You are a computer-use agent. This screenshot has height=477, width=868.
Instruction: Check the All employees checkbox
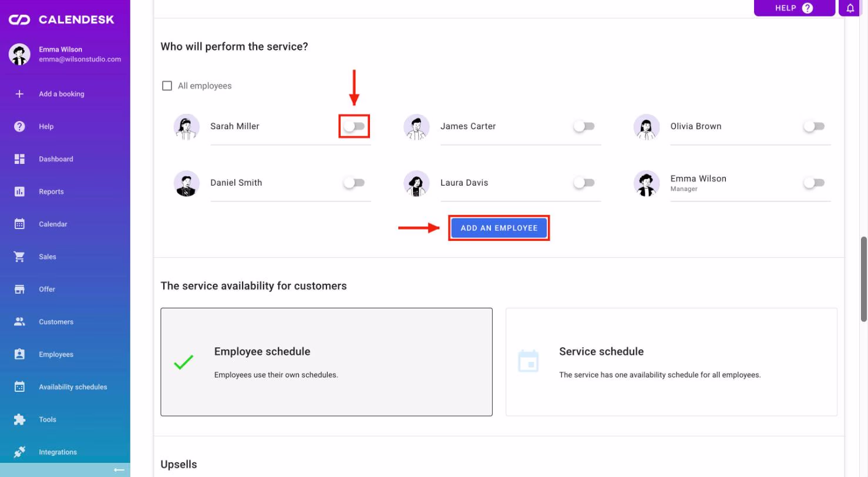[x=167, y=86]
